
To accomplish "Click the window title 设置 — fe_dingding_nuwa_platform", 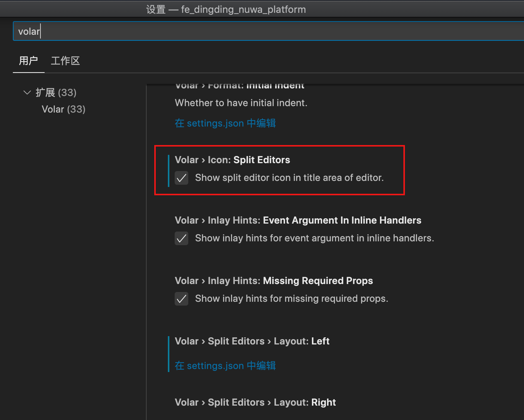I will coord(226,9).
